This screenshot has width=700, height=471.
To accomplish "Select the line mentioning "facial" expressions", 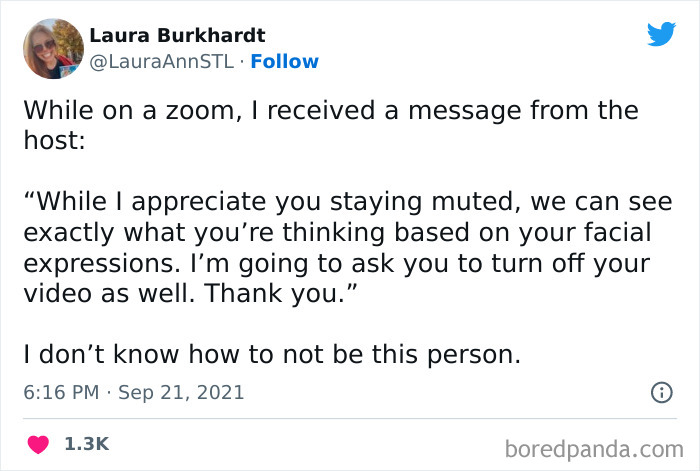I will [336, 233].
